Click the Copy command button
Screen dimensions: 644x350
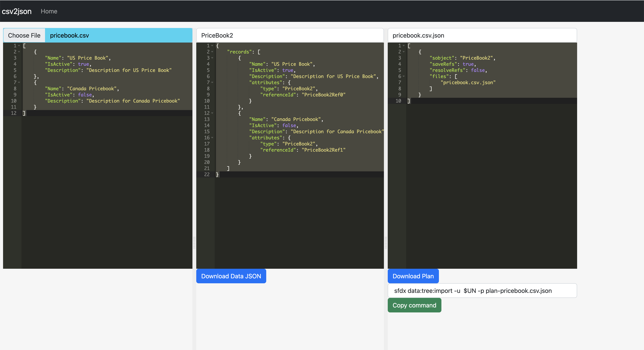(x=414, y=305)
